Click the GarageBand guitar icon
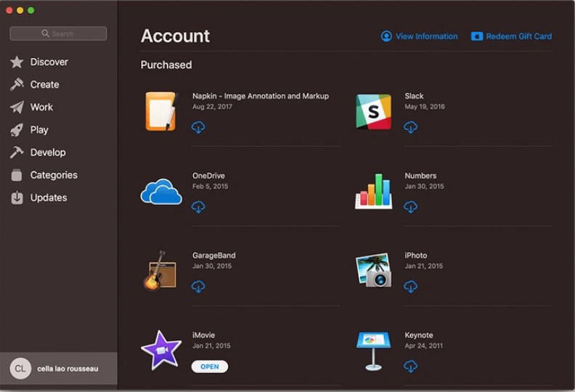The width and height of the screenshot is (575, 392). [160, 271]
